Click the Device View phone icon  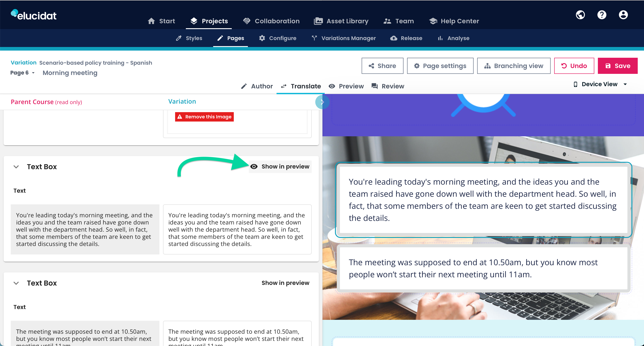575,84
